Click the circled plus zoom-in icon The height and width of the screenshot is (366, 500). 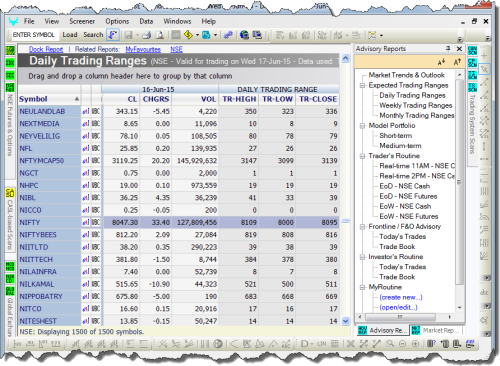pos(415,344)
